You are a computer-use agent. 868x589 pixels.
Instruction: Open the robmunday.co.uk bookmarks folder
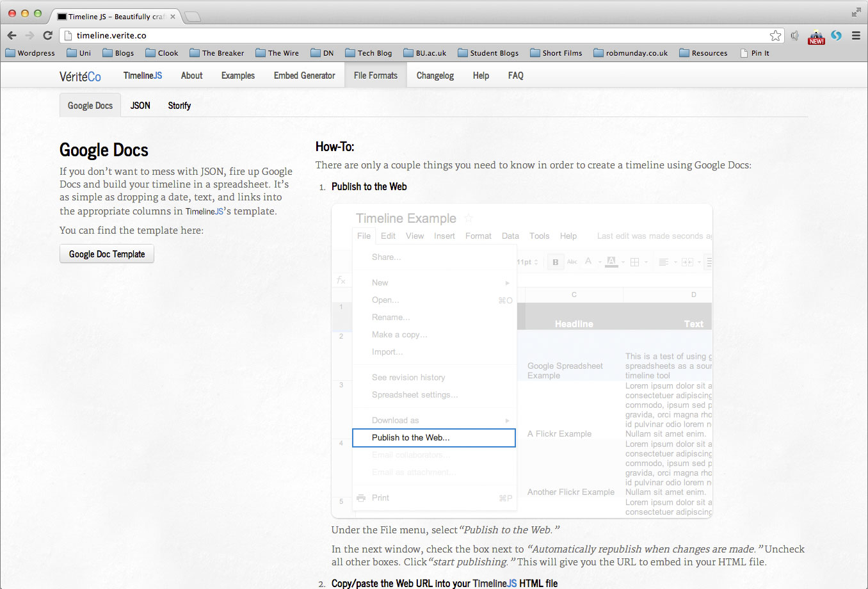631,53
